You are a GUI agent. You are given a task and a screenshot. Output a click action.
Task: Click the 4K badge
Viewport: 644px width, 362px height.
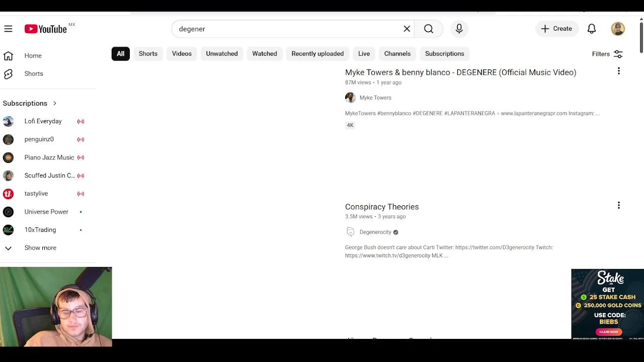350,125
